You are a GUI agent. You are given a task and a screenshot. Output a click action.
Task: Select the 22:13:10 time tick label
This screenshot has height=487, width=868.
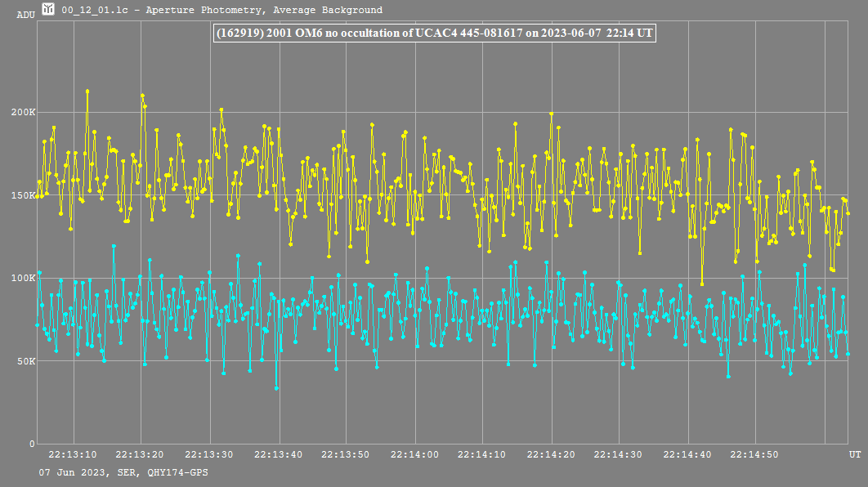click(73, 454)
